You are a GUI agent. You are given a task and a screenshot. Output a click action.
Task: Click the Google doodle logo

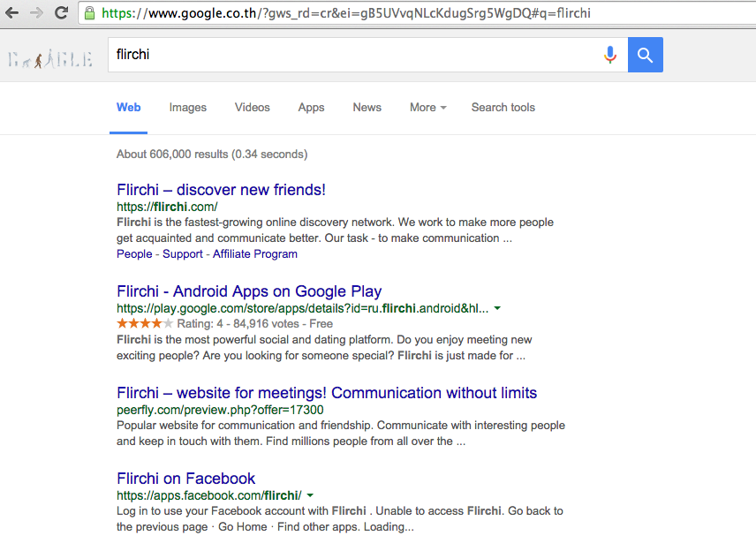(x=50, y=59)
